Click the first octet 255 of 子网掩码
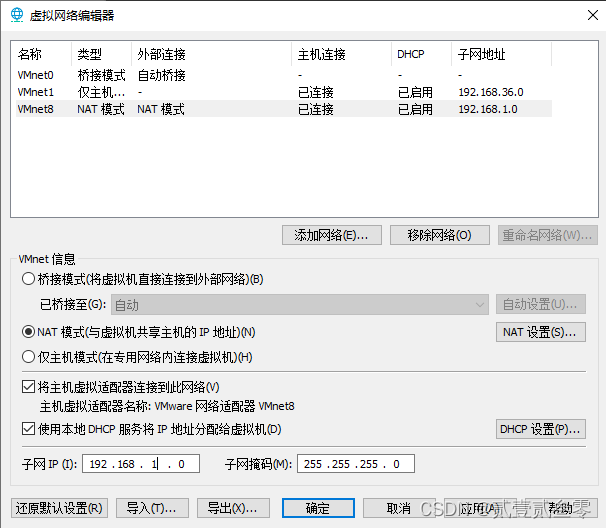606x528 pixels. pyautogui.click(x=313, y=464)
